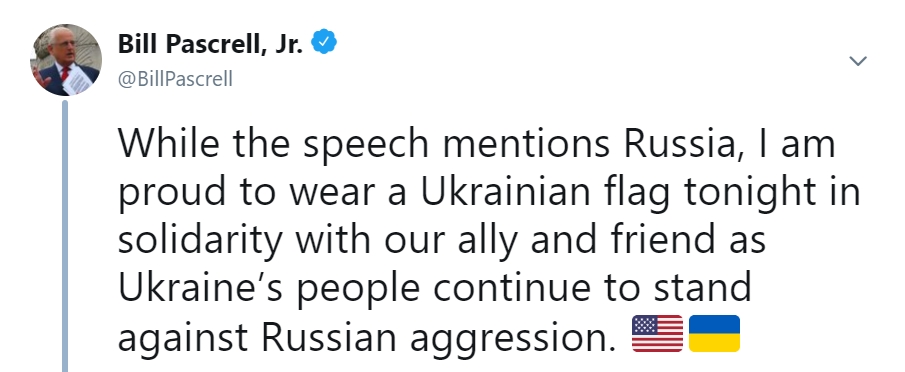
Task: Click the word "solidarity" in the tweet
Action: (200, 240)
